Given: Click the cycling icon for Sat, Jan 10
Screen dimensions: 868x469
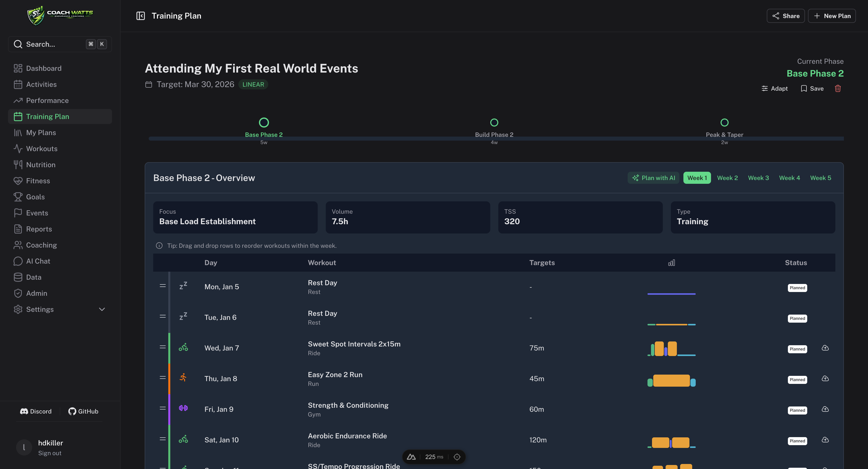Looking at the screenshot, I should click(x=183, y=439).
